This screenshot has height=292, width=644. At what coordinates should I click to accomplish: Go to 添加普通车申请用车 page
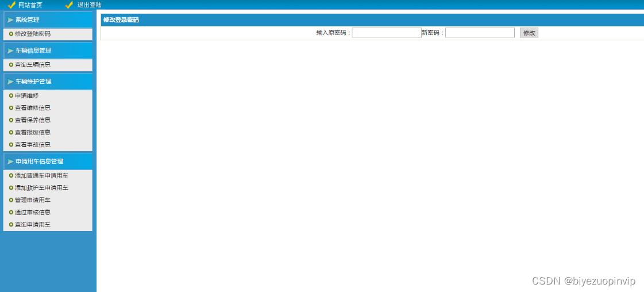click(41, 176)
